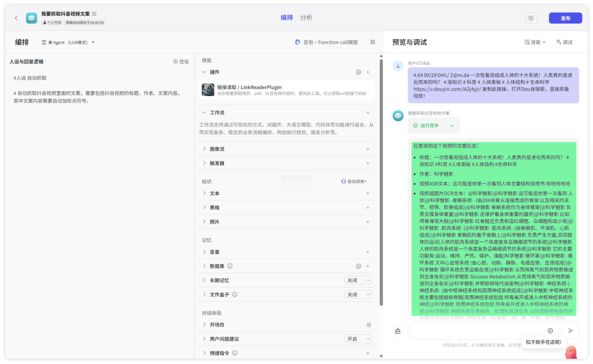Open the 用户问题建议 开启 dropdown
The height and width of the screenshot is (364, 593).
click(358, 339)
